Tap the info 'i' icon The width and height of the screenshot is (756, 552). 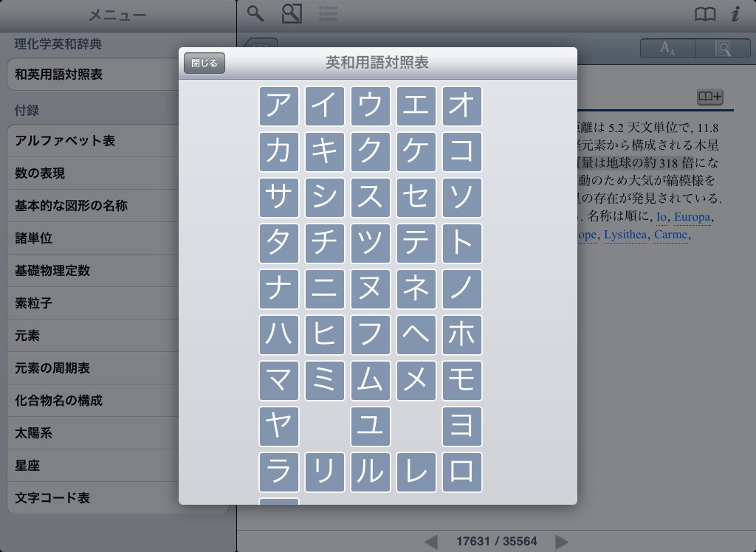pos(735,14)
